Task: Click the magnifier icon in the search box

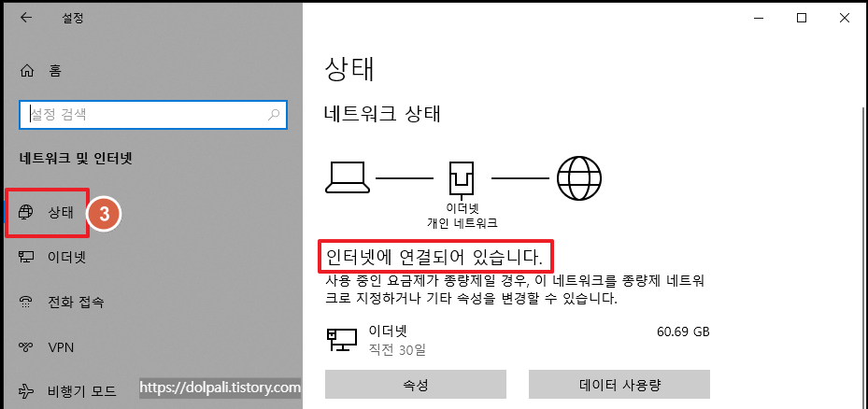Action: click(274, 115)
